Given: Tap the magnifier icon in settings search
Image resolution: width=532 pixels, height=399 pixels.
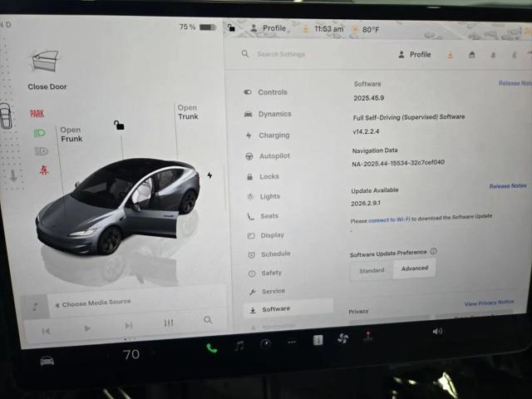Looking at the screenshot, I should coord(245,53).
